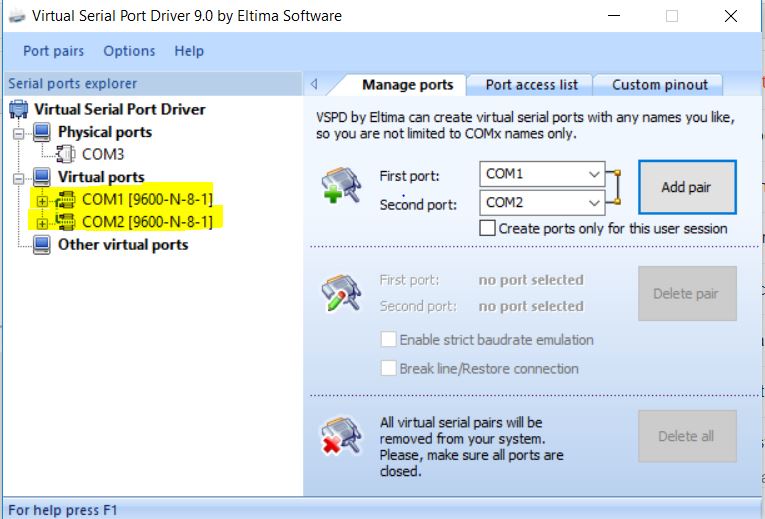The height and width of the screenshot is (519, 765).
Task: Collapse the Virtual ports tree node
Action: coord(19,179)
